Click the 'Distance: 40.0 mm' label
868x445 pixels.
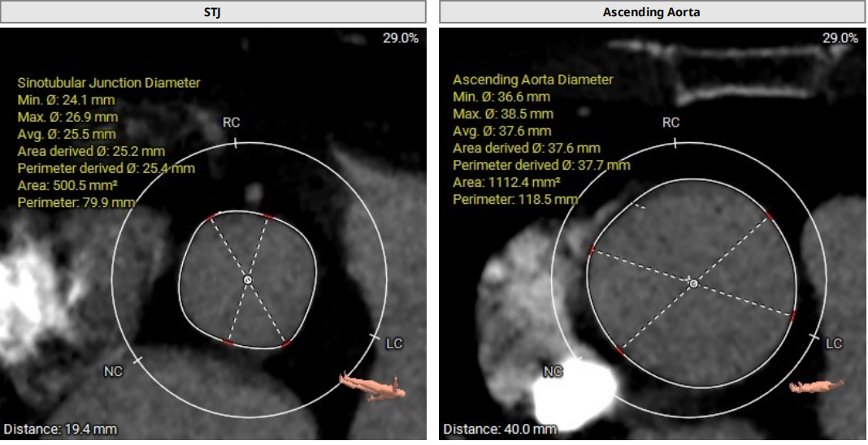pyautogui.click(x=500, y=429)
